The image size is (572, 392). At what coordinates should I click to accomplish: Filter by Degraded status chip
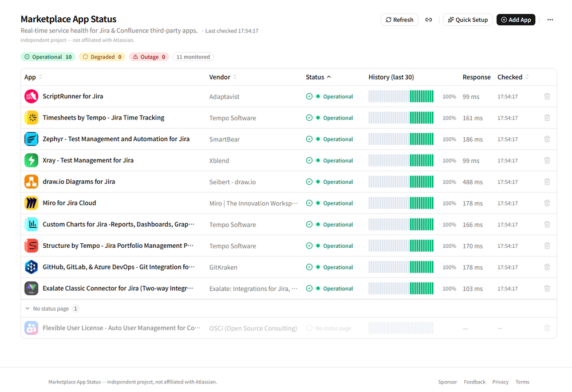tap(102, 57)
